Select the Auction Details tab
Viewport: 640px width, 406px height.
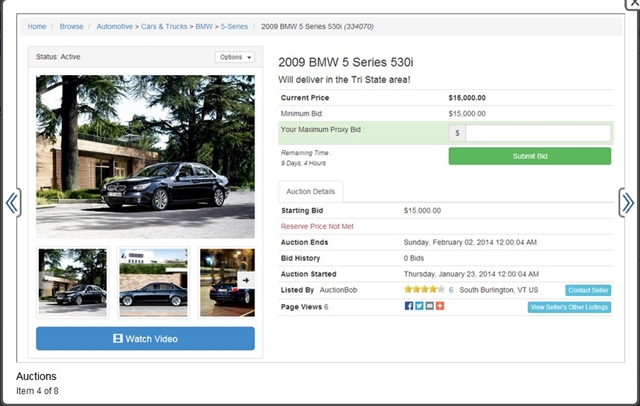[x=311, y=191]
